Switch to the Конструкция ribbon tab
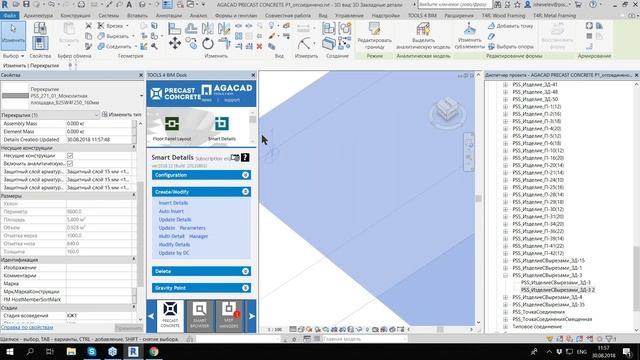640x360 pixels. coord(75,16)
